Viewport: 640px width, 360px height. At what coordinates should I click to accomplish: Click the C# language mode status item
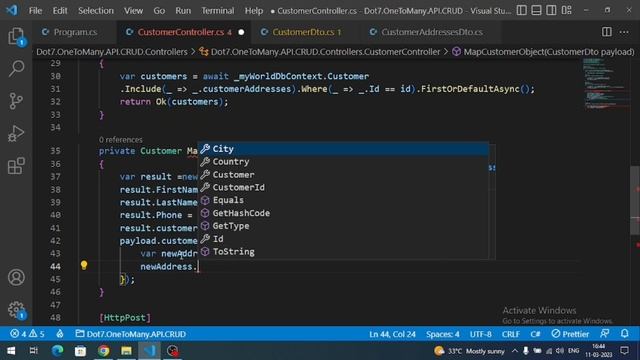click(535, 334)
